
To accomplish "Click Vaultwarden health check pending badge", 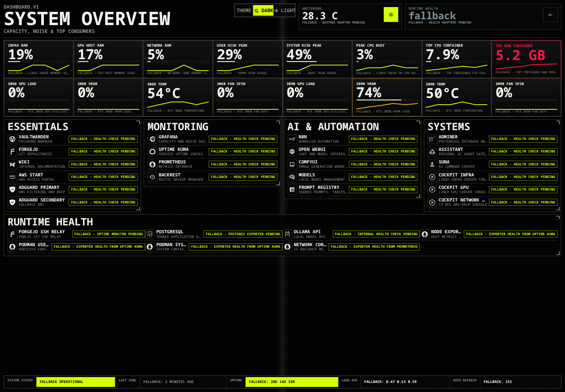I will (x=103, y=139).
